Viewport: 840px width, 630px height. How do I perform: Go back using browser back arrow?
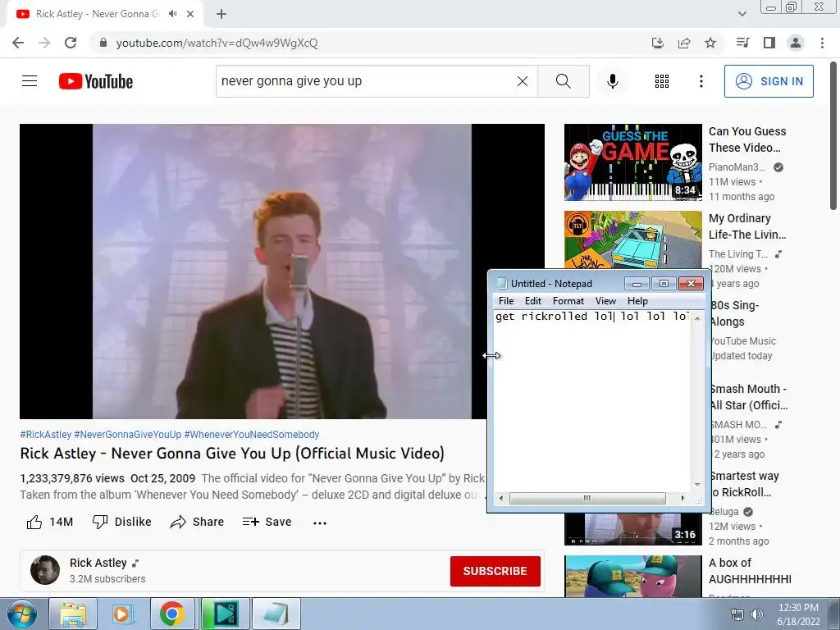pos(18,43)
